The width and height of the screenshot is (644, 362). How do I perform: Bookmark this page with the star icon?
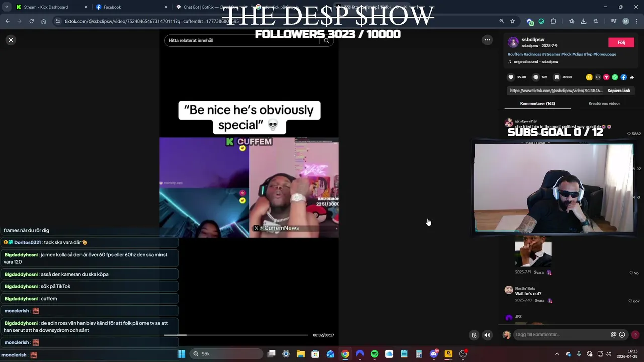tap(512, 21)
